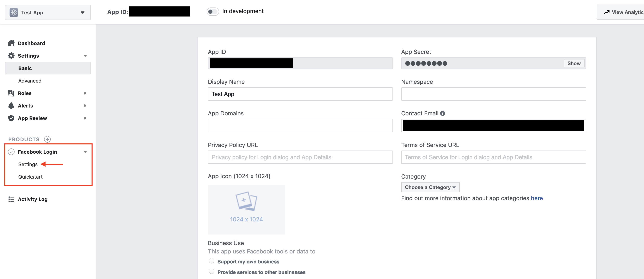Click the Alerts bell icon
This screenshot has width=644, height=279.
click(x=11, y=105)
